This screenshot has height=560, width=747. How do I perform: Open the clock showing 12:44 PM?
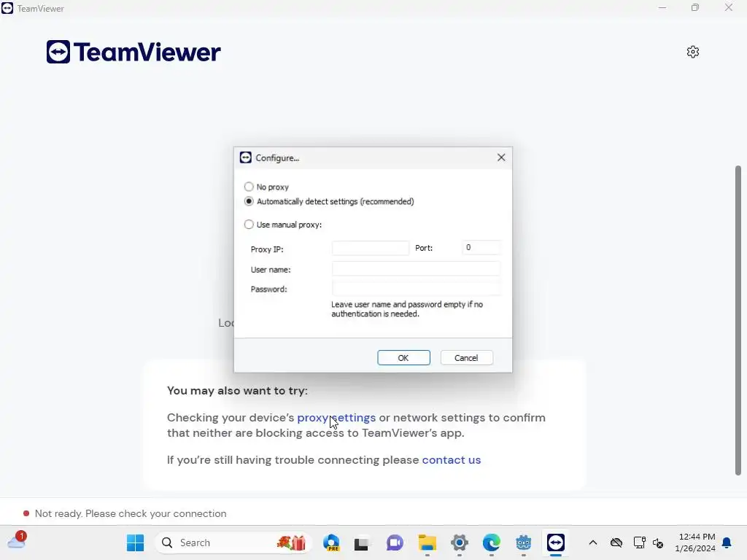[695, 542]
